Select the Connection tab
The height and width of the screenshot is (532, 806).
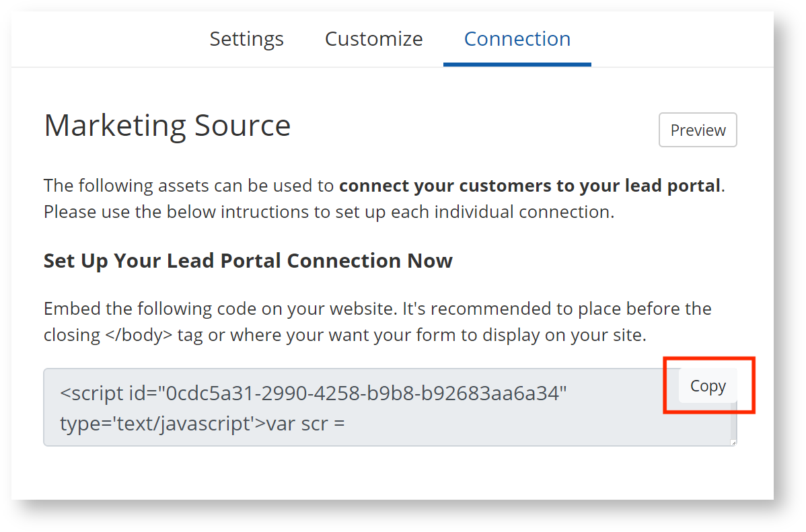517,39
